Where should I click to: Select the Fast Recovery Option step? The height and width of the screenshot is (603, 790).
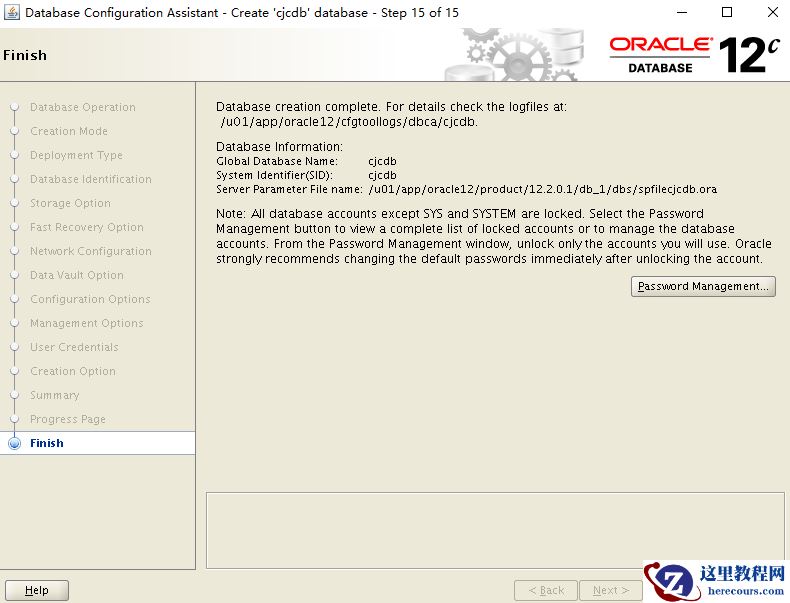point(87,227)
